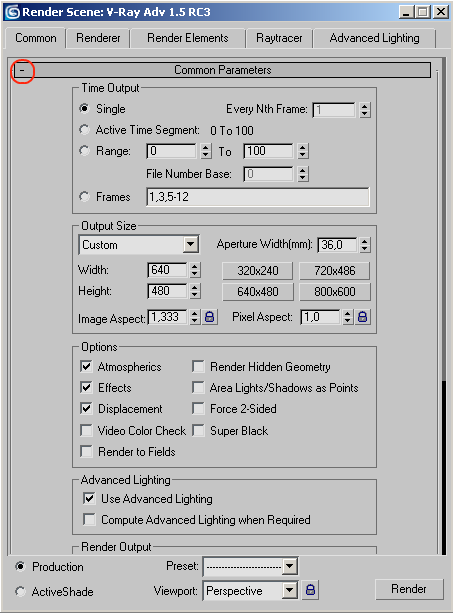Select Active Time Segment option
The height and width of the screenshot is (613, 453).
(x=84, y=129)
